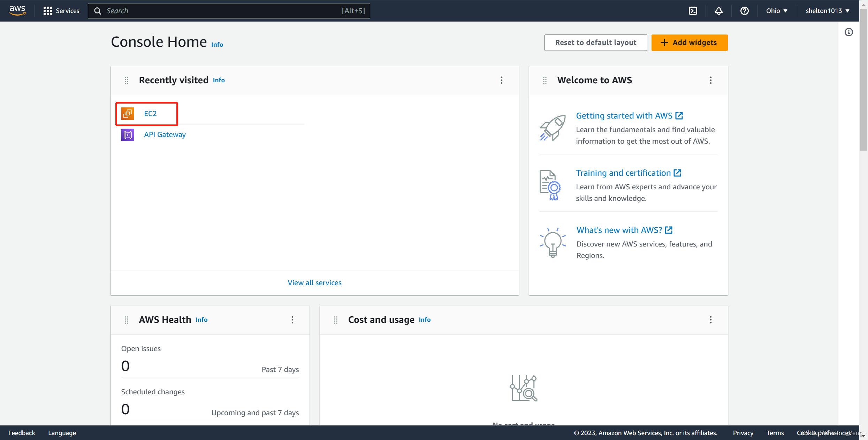Open the CloudShell terminal icon
The height and width of the screenshot is (440, 868).
[x=693, y=11]
